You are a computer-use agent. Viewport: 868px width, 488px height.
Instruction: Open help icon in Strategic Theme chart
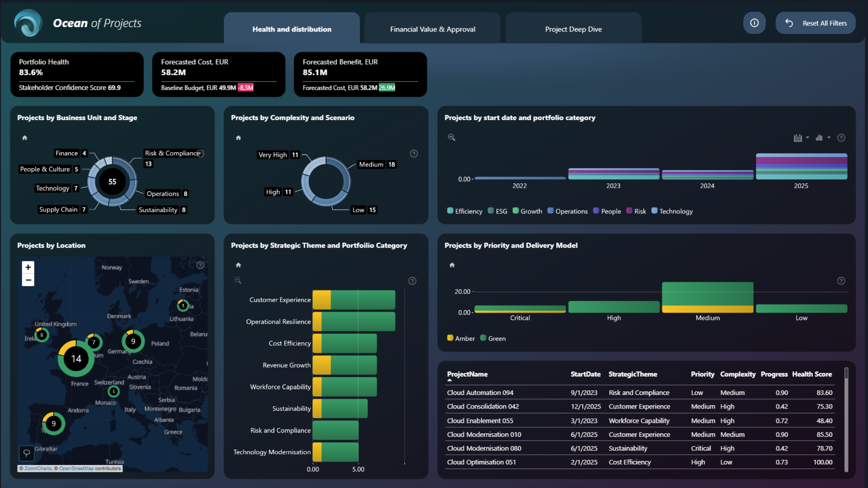click(412, 281)
